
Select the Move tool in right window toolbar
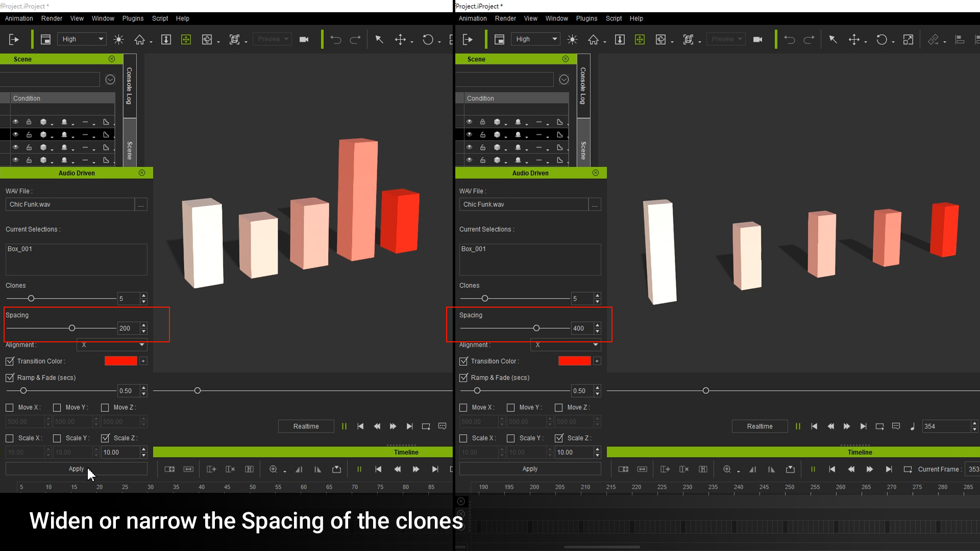point(854,39)
